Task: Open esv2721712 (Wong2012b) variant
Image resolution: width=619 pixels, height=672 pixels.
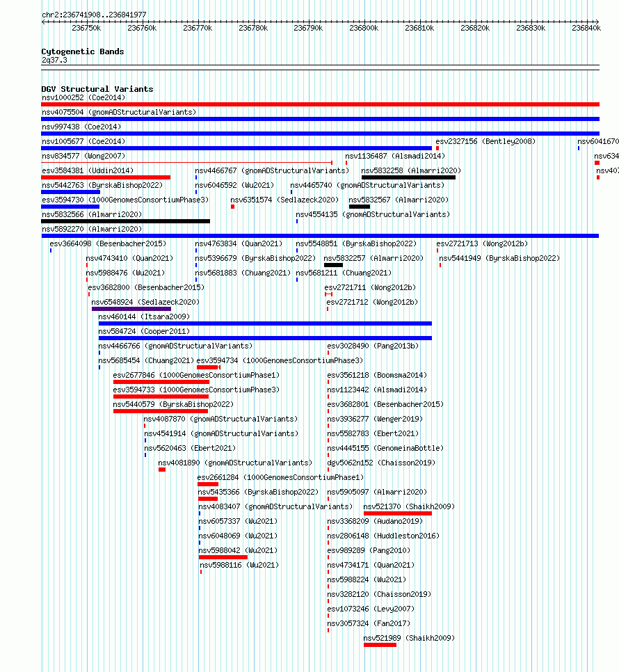Action: point(372,302)
